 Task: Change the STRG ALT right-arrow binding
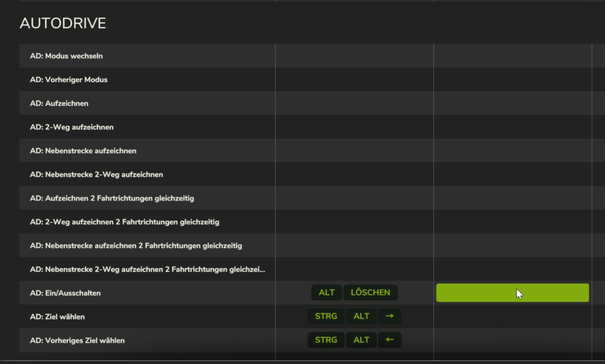[354, 316]
